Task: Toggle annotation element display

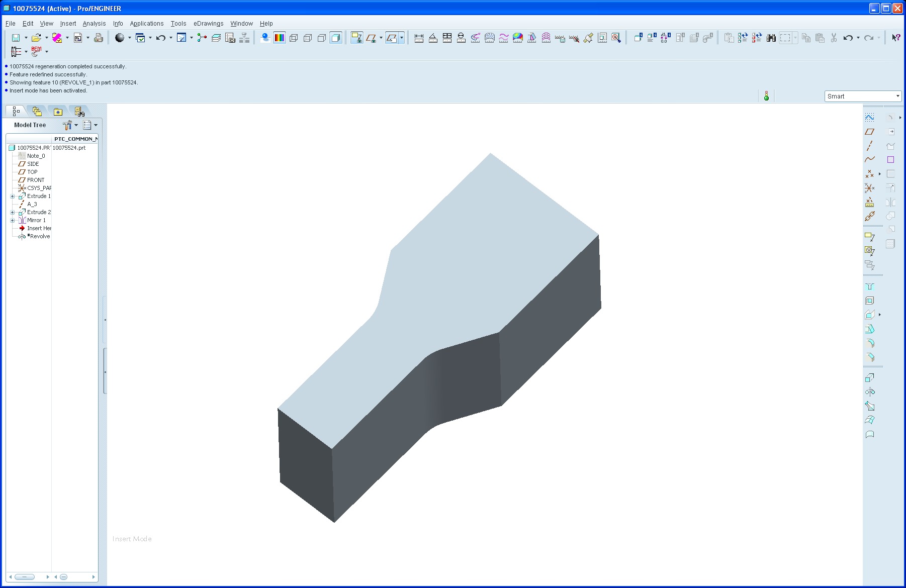Action: pos(357,38)
